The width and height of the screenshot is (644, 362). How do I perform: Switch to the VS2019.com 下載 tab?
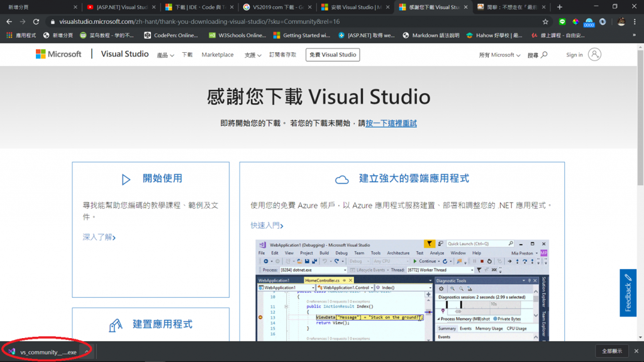pyautogui.click(x=277, y=7)
